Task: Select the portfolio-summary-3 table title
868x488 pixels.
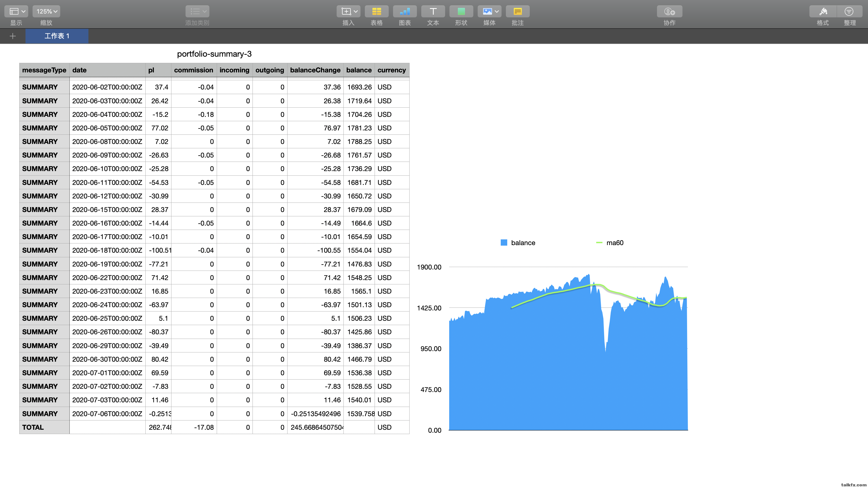Action: (214, 54)
